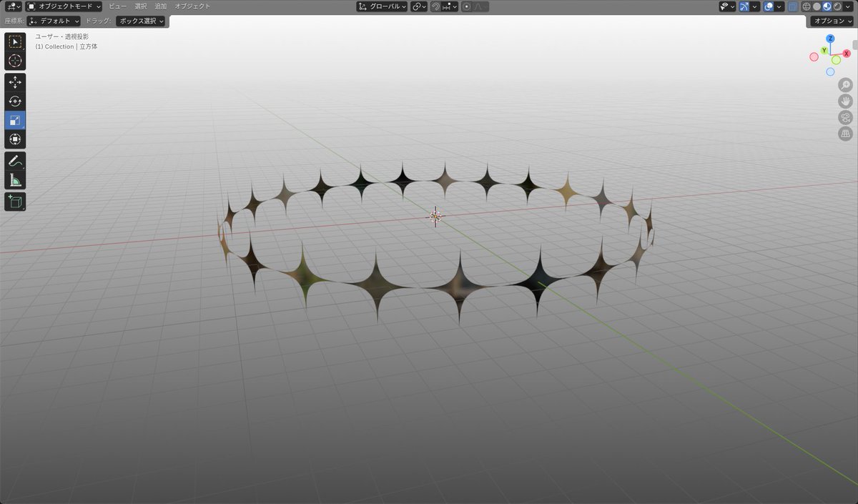Click the viewport side scrollbar handle
Screen dimensions: 858x504
click(x=855, y=44)
